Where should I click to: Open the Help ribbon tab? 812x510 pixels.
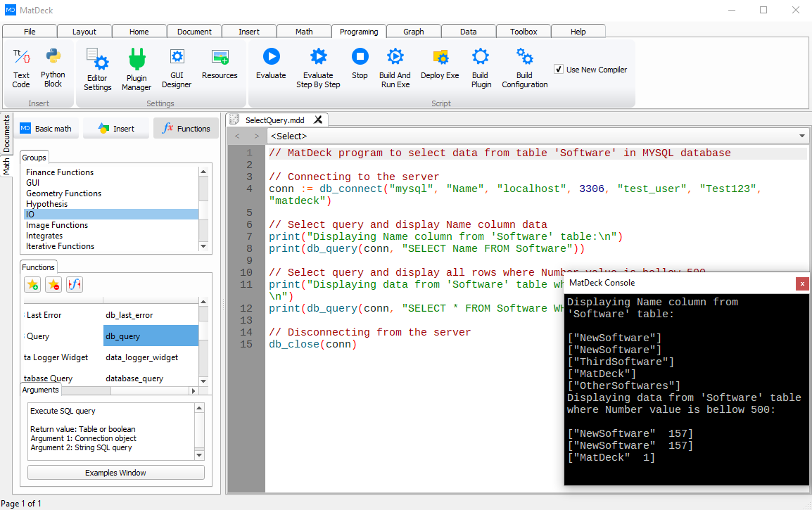point(578,32)
